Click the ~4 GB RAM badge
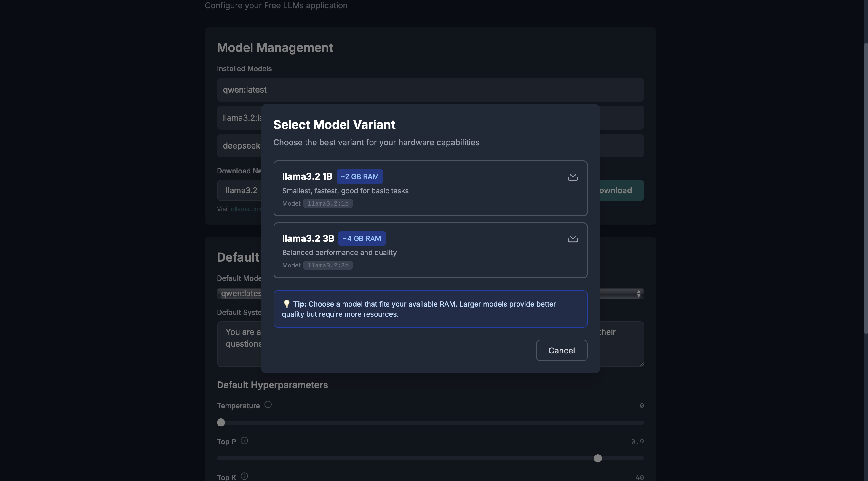 362,238
